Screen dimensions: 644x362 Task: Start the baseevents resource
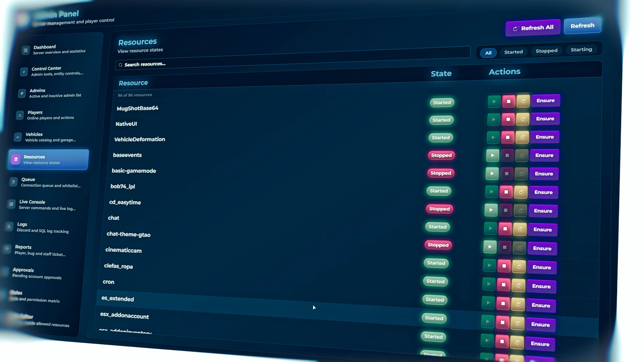493,155
